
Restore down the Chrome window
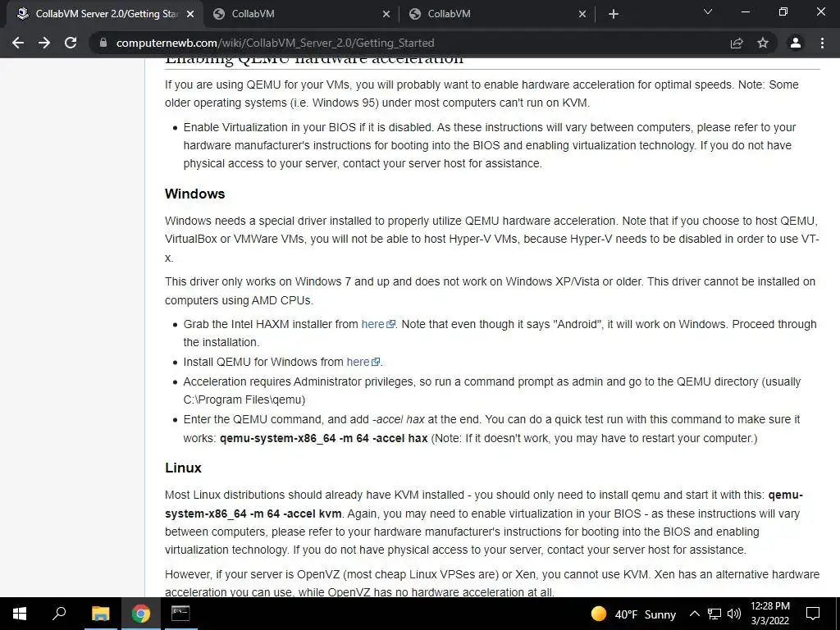pos(783,11)
